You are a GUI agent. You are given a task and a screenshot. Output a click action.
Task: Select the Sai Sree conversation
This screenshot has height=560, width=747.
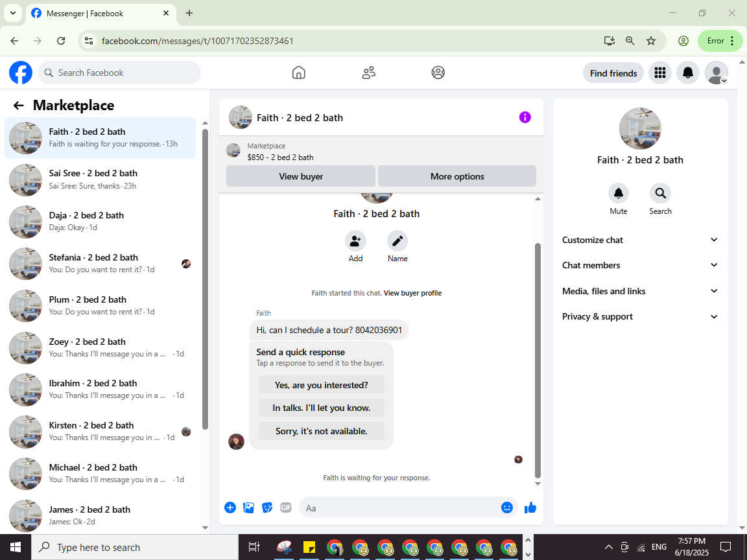[100, 180]
